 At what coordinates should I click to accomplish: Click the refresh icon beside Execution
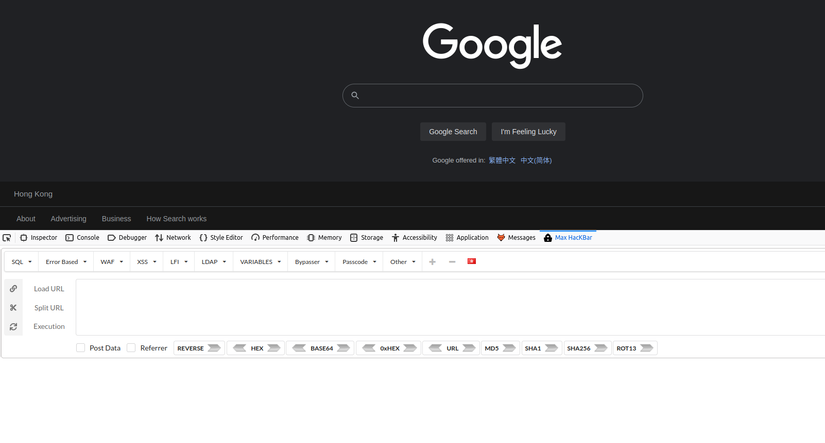[13, 327]
